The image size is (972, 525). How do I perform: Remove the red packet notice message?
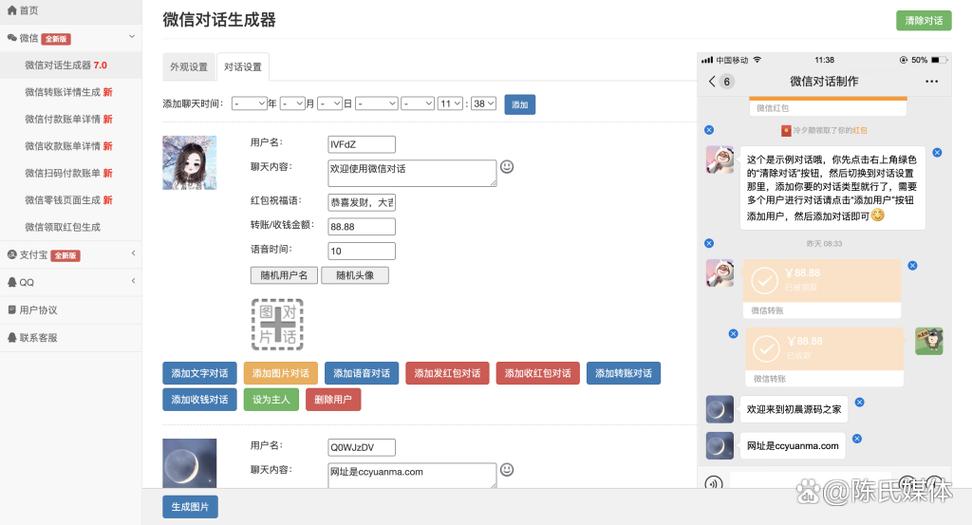tap(709, 130)
